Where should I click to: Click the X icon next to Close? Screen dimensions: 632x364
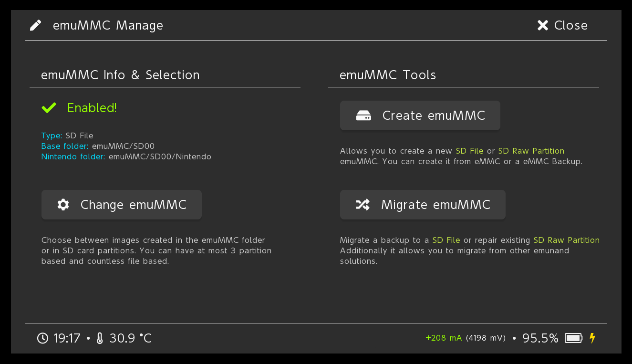click(x=543, y=25)
